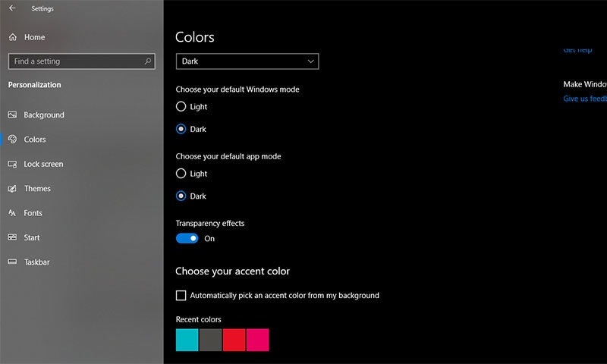Check automatically pick accent color box
607x364 pixels.
click(181, 295)
